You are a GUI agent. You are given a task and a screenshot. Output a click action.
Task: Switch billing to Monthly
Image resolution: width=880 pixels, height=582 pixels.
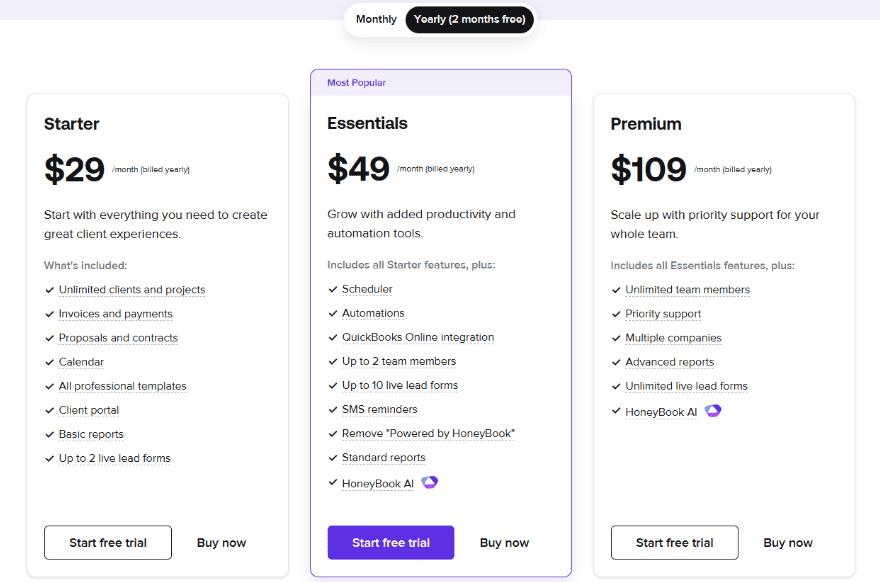pyautogui.click(x=376, y=19)
